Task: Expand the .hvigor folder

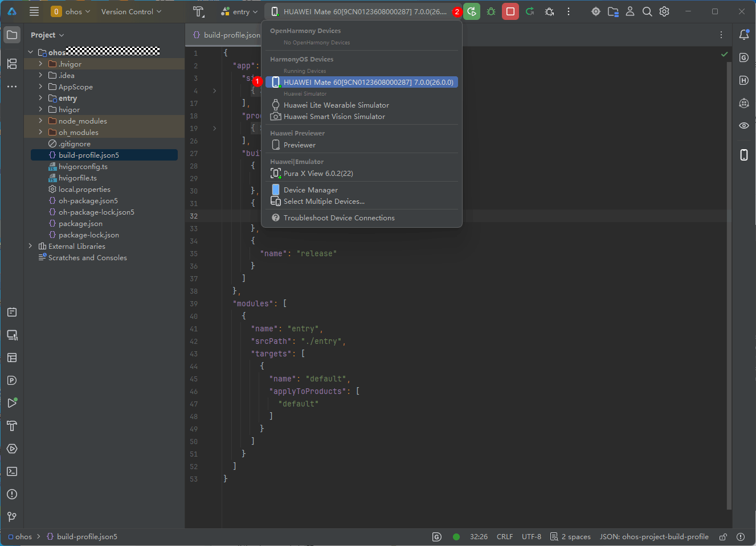Action: pyautogui.click(x=40, y=64)
